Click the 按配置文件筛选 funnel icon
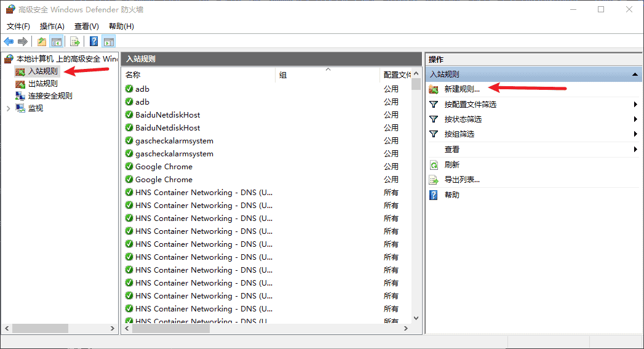The image size is (644, 349). [x=434, y=105]
